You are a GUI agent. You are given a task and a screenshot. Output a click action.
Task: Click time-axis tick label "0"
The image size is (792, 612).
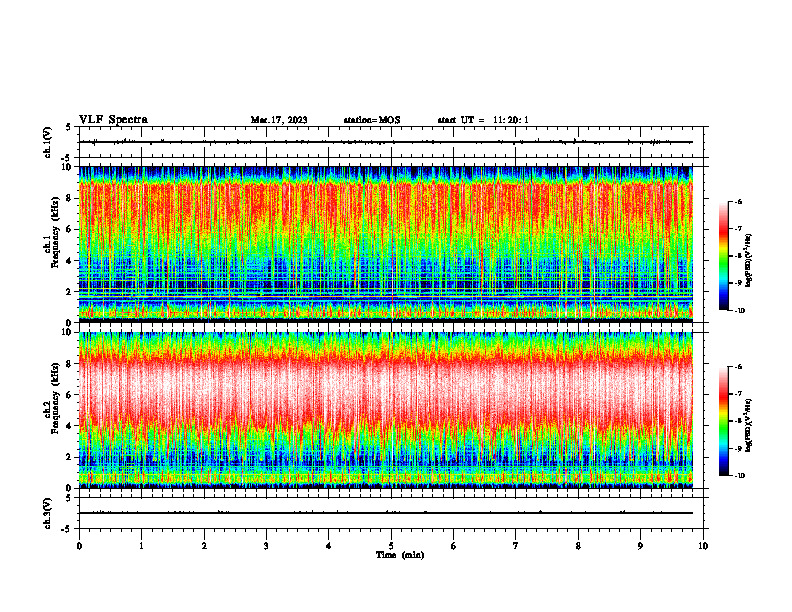79,546
